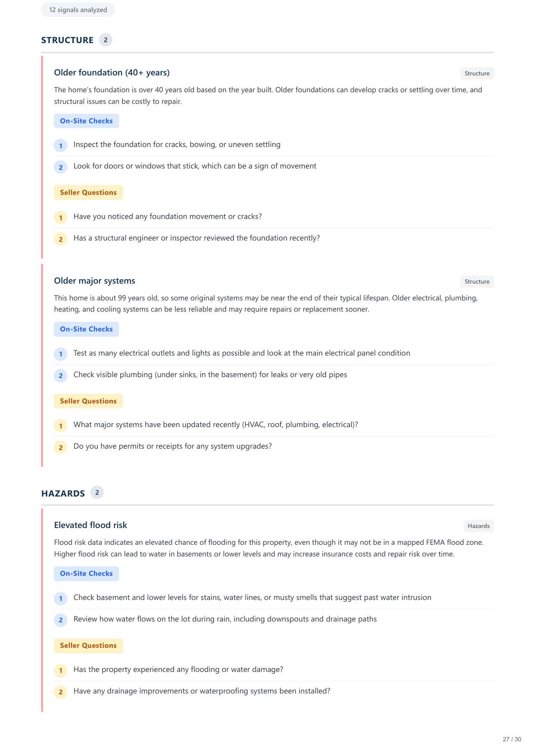Image resolution: width=535 pixels, height=756 pixels.
Task: Select Seller Questions label under Older major systems
Action: tap(88, 401)
